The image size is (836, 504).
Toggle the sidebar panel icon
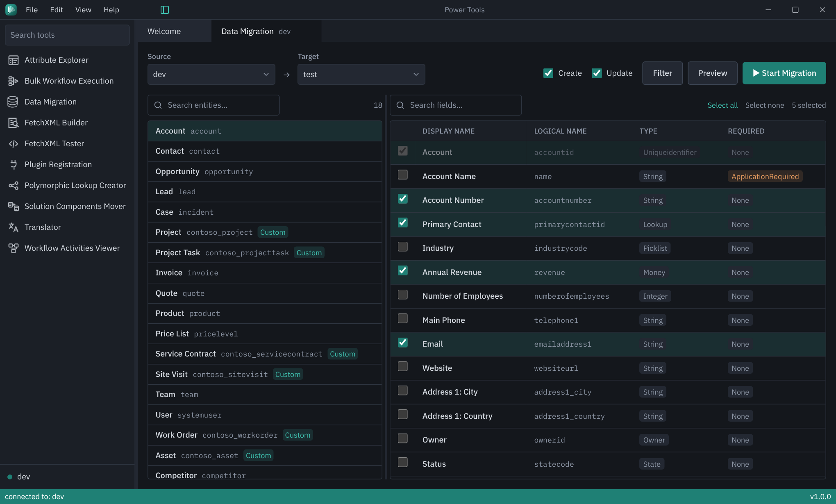pos(165,10)
